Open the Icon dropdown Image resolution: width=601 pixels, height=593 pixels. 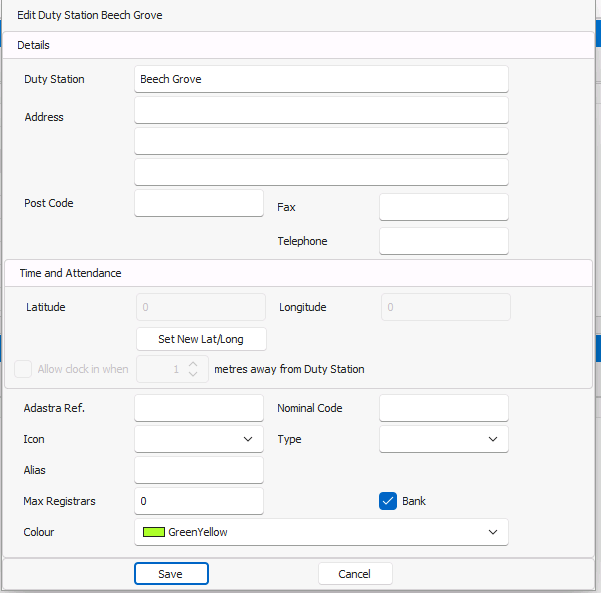[198, 439]
